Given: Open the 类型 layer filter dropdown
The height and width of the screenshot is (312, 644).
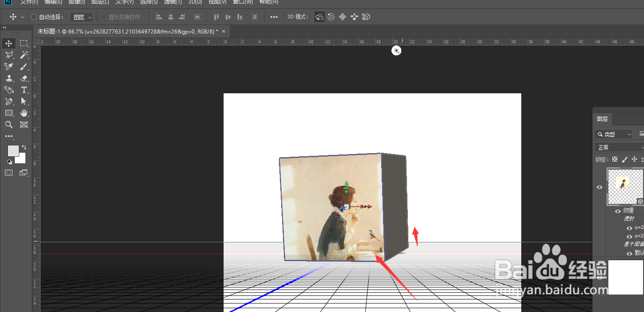Looking at the screenshot, I should (614, 134).
